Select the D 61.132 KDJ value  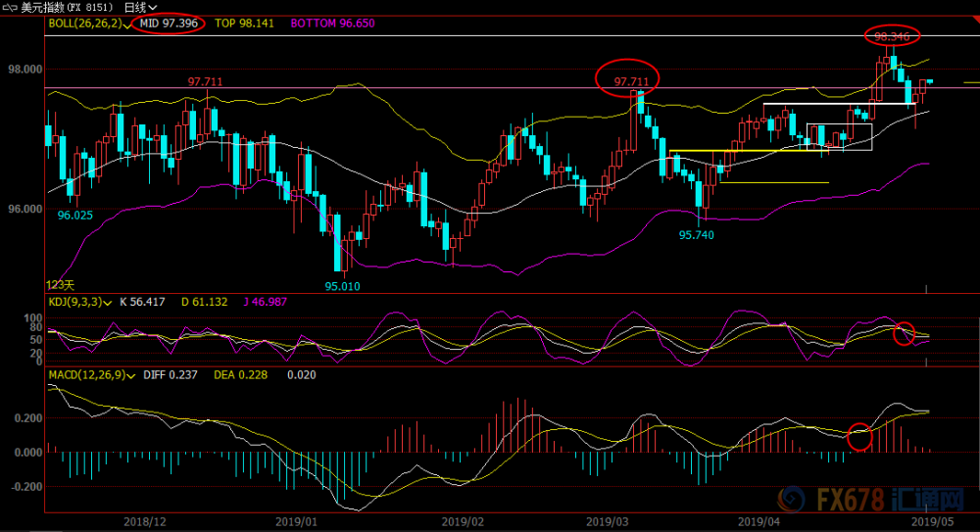point(205,302)
